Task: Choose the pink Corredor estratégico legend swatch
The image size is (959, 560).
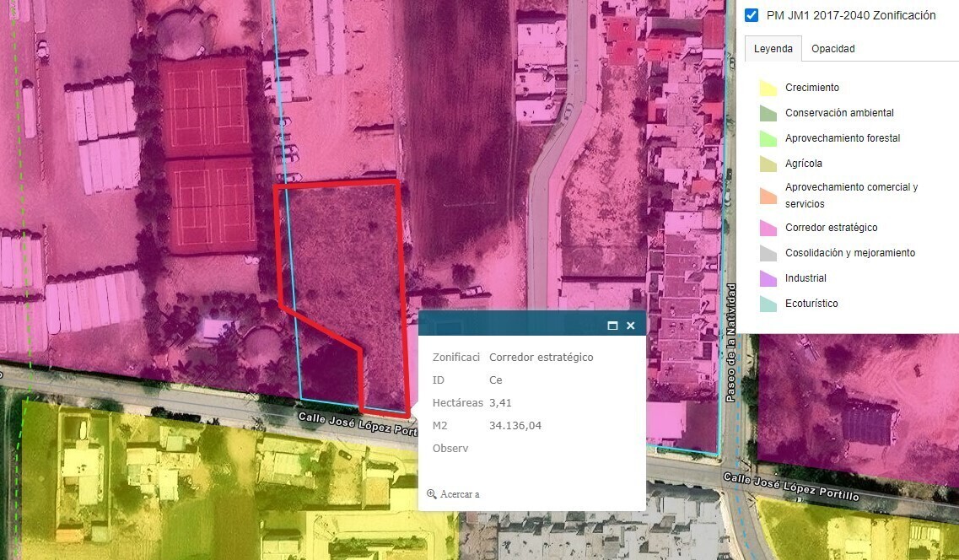Action: point(768,228)
